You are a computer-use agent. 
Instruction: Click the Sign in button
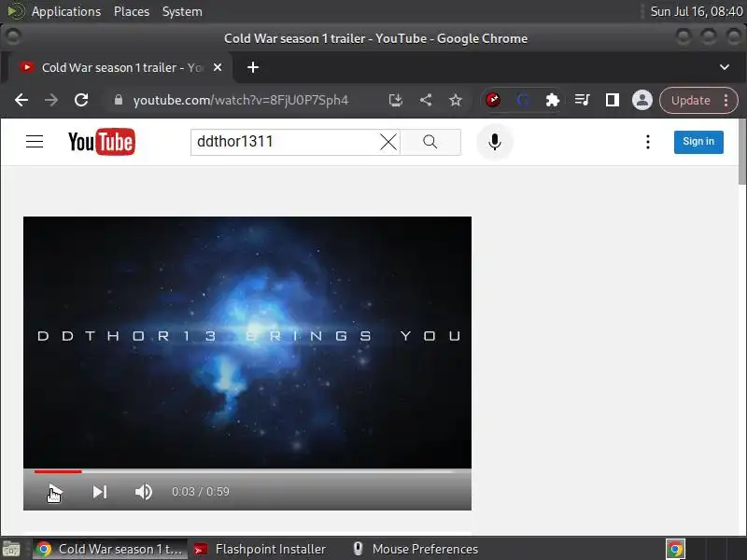click(x=698, y=142)
